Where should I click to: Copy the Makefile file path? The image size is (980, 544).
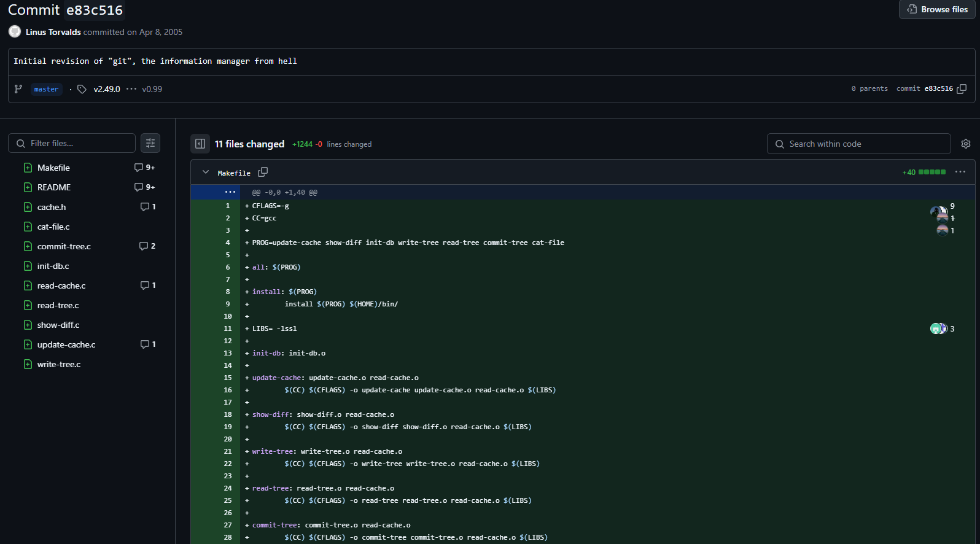[x=263, y=172]
